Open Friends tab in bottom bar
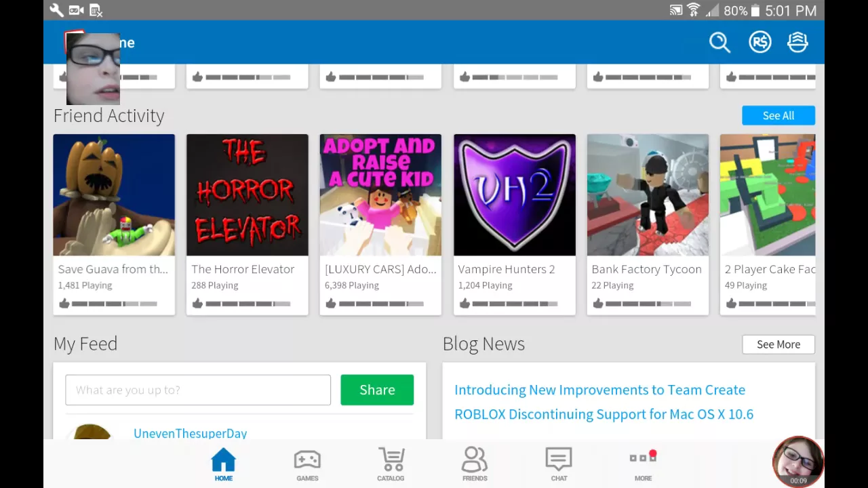This screenshot has width=868, height=488. pos(475,465)
